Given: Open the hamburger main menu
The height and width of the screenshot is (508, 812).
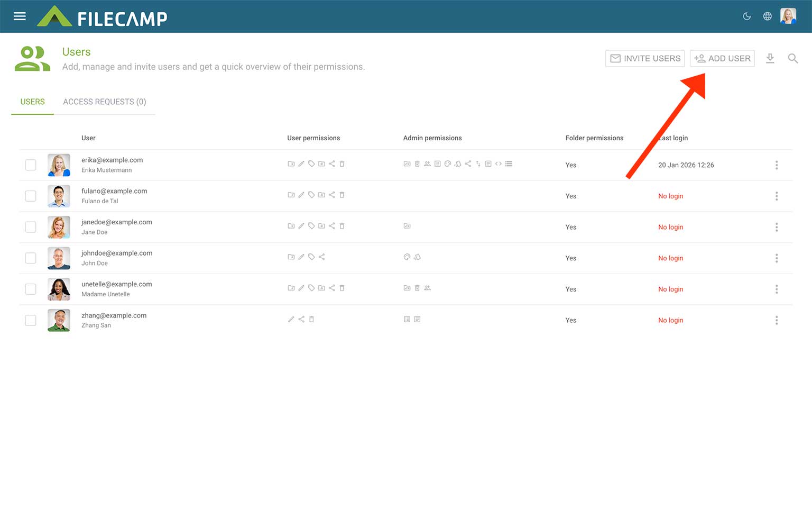Looking at the screenshot, I should pyautogui.click(x=20, y=16).
